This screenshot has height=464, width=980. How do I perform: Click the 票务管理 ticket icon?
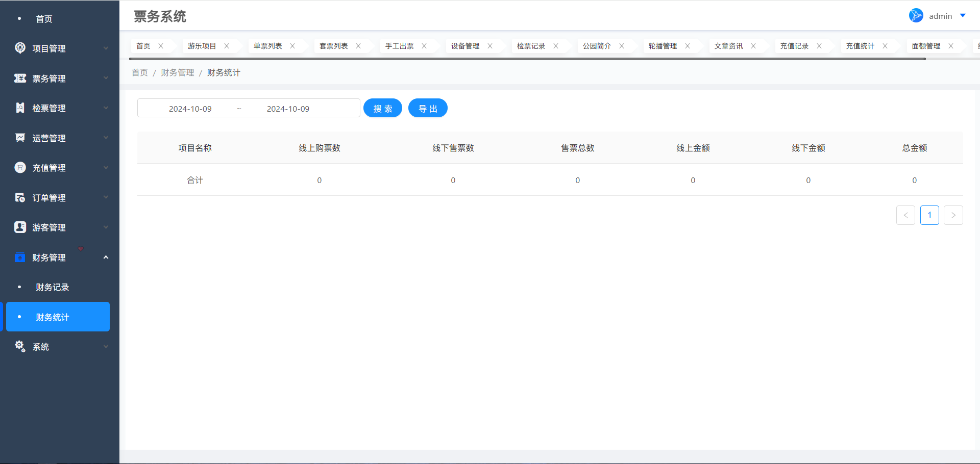(x=20, y=78)
